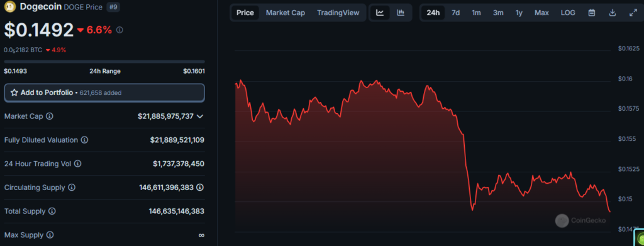Viewport: 644px width, 246px height.
Task: Switch to line chart view icon
Action: coord(380,13)
